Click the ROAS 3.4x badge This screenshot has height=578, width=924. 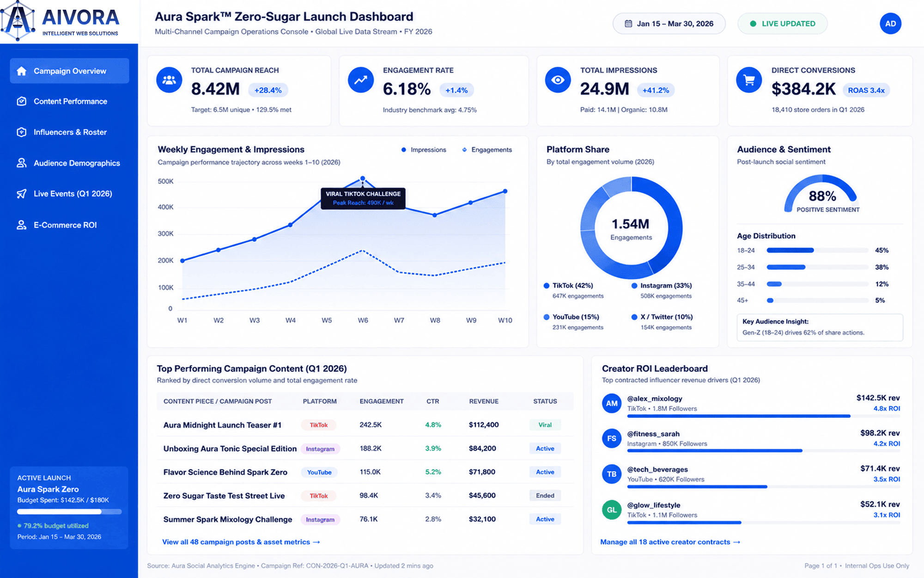866,90
